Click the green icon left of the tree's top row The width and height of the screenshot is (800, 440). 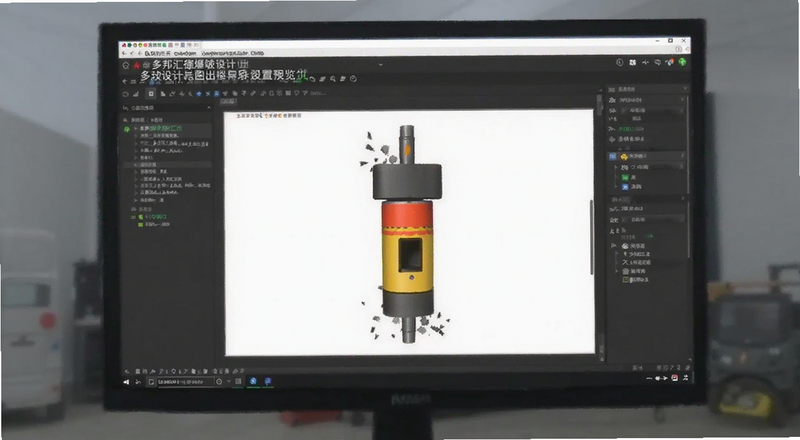pos(127,129)
